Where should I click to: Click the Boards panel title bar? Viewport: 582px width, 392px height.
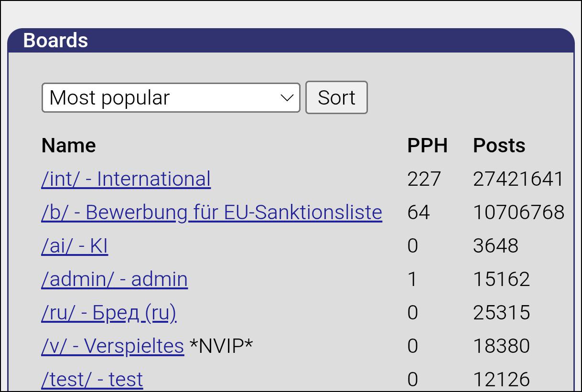291,41
